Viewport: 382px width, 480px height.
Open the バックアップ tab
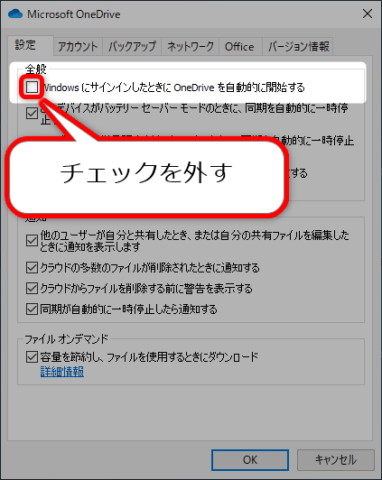coord(132,46)
